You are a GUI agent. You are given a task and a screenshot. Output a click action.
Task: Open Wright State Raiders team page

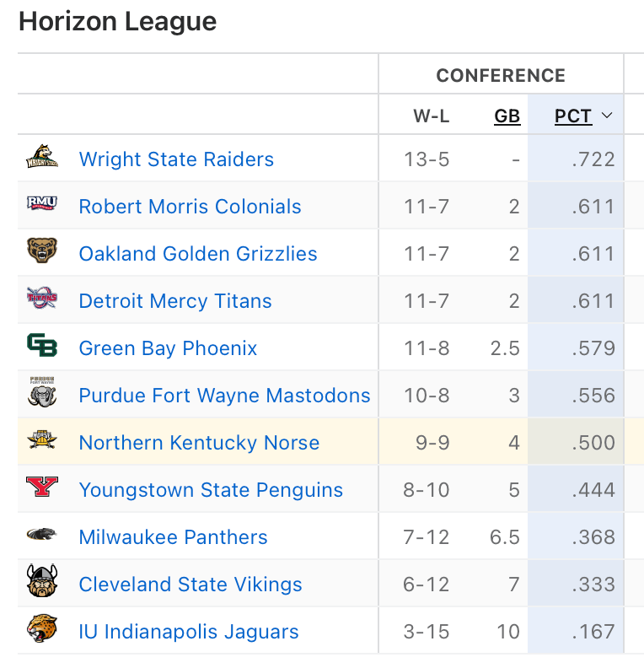176,159
